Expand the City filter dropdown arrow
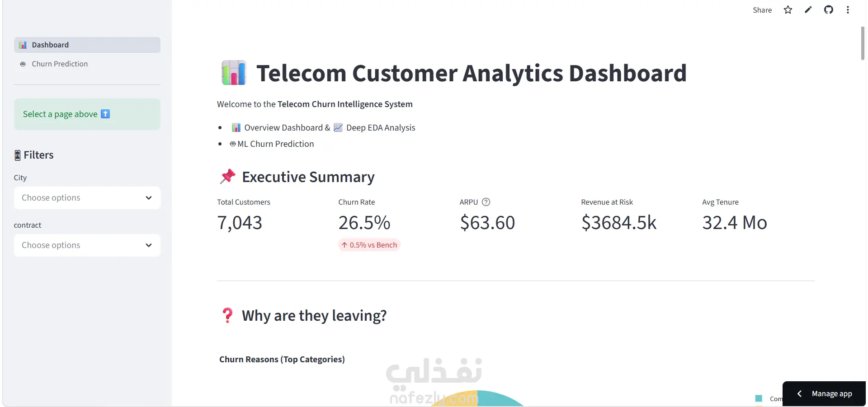The image size is (868, 407). [x=149, y=198]
